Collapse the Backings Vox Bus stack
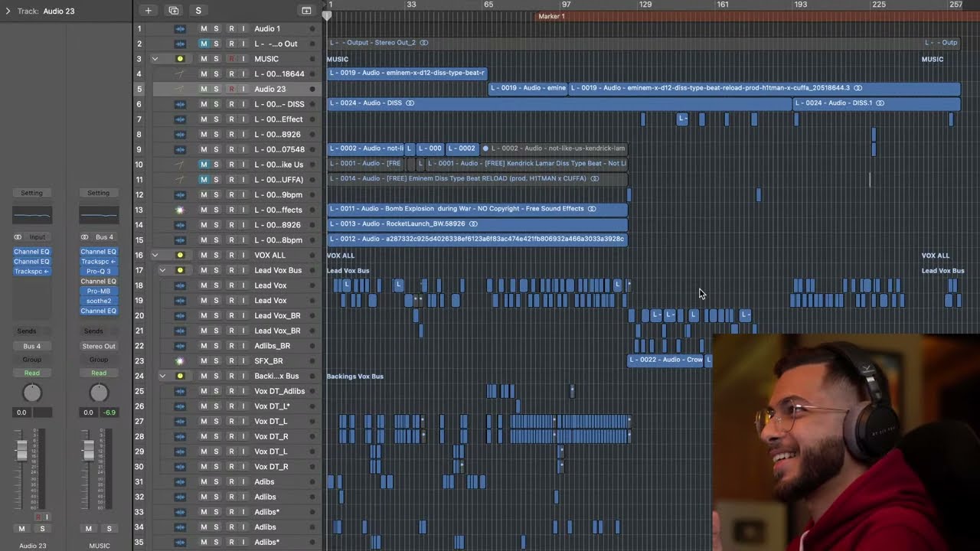Image resolution: width=980 pixels, height=551 pixels. pyautogui.click(x=162, y=376)
